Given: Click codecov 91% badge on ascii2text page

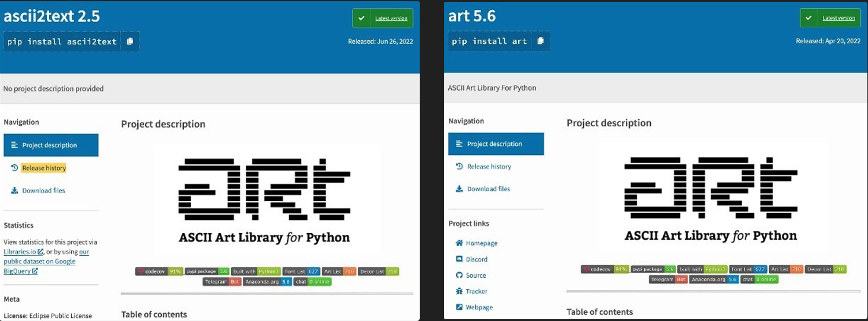Looking at the screenshot, I should click(159, 271).
